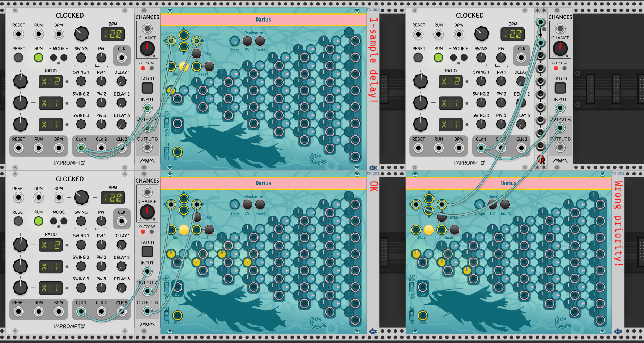The height and width of the screenshot is (343, 644).
Task: Click CLK 2 output jack on top-left Clocked
Action: click(x=102, y=148)
